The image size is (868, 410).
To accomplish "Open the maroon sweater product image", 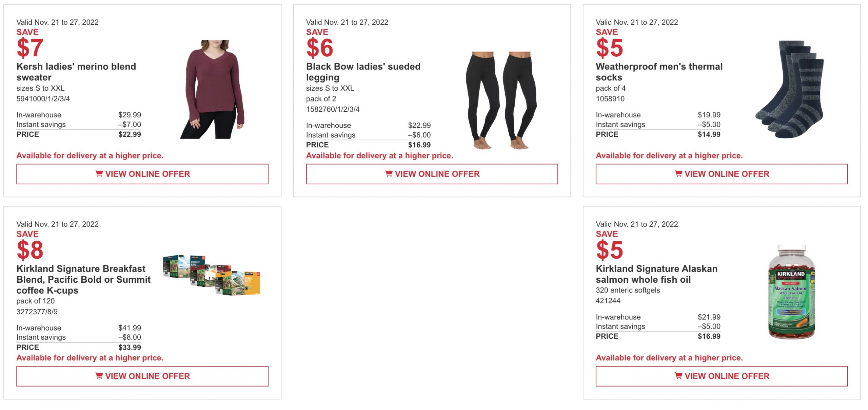I will click(x=213, y=89).
